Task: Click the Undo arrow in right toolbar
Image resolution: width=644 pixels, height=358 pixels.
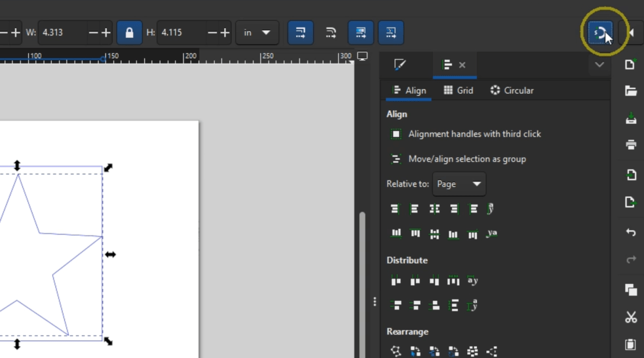Action: pyautogui.click(x=630, y=232)
